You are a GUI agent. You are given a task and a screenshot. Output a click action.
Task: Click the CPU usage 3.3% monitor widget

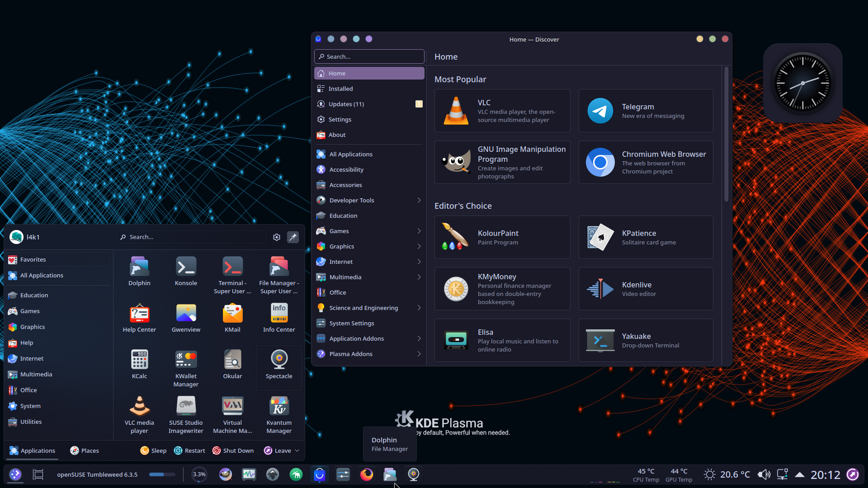[199, 474]
